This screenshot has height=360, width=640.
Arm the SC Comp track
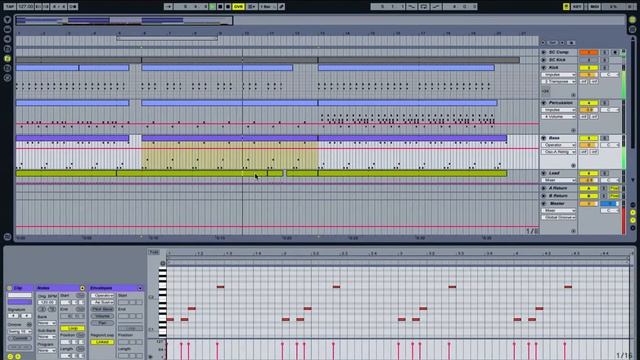(x=615, y=52)
